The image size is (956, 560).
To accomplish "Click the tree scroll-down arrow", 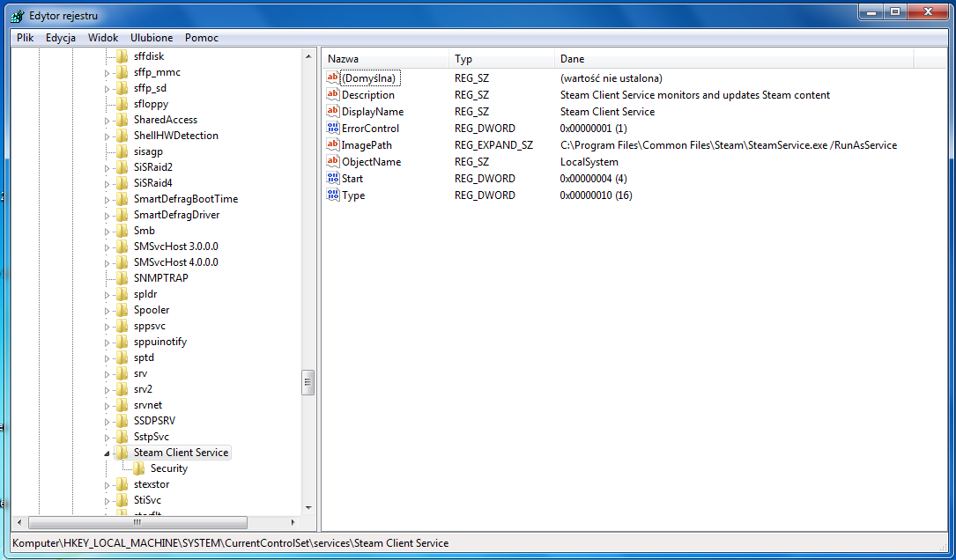I will 308,507.
